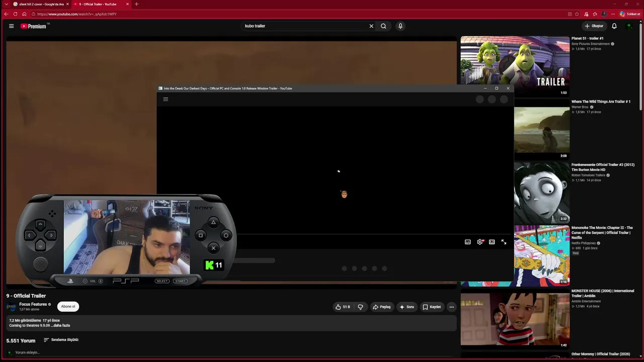The image size is (644, 362).
Task: Open the YouTube guide hamburger menu
Action: 11,26
